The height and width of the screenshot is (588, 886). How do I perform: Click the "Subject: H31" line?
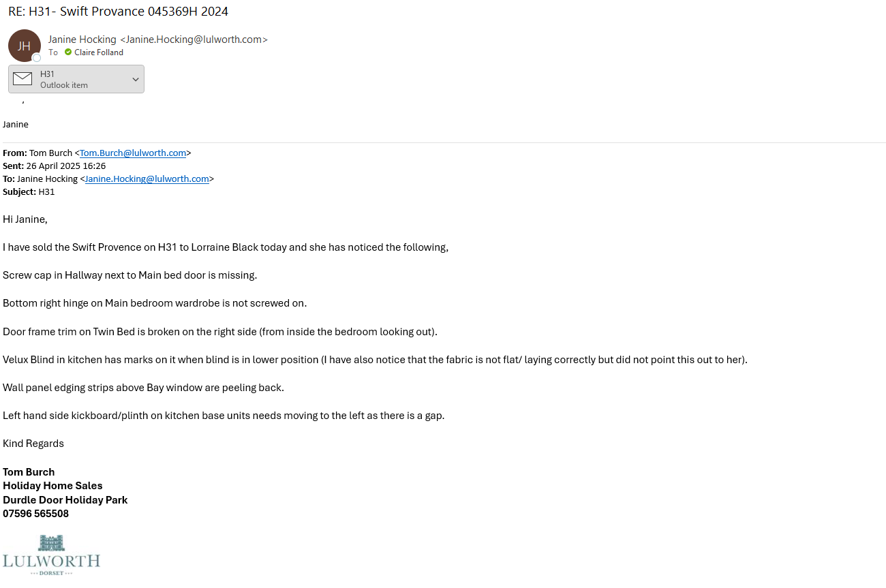(29, 192)
